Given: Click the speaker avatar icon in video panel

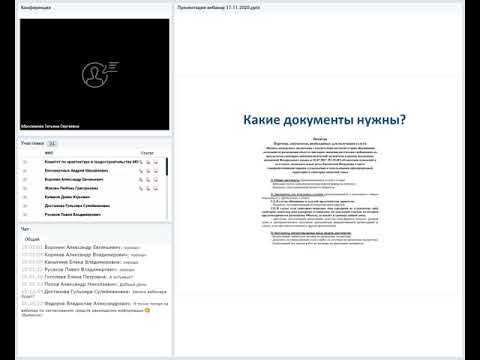Looking at the screenshot, I should pos(100,74).
